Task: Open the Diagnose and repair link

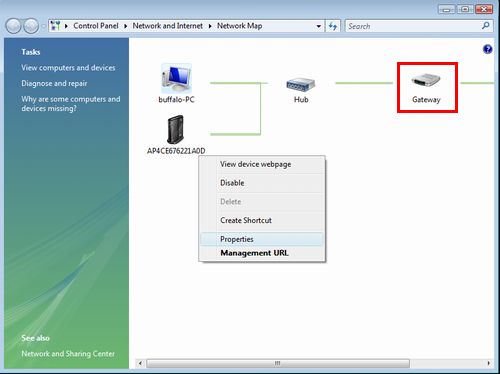Action: coord(54,83)
